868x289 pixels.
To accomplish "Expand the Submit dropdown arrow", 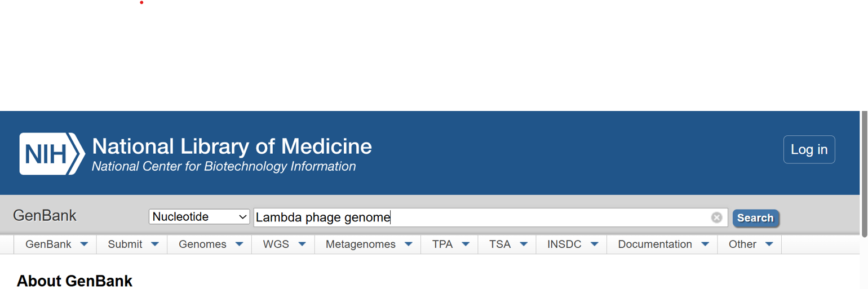I will pos(155,244).
